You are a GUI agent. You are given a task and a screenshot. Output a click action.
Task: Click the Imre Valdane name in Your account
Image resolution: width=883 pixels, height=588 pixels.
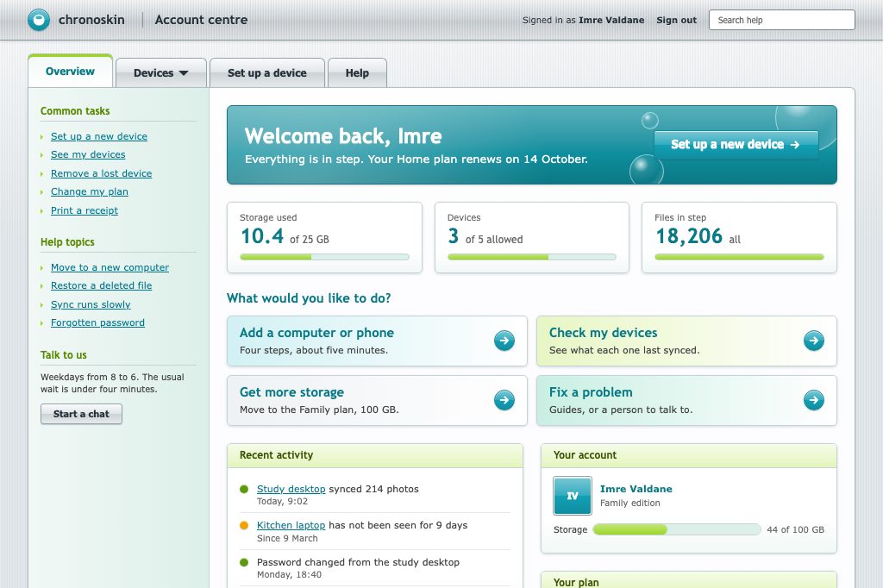636,489
